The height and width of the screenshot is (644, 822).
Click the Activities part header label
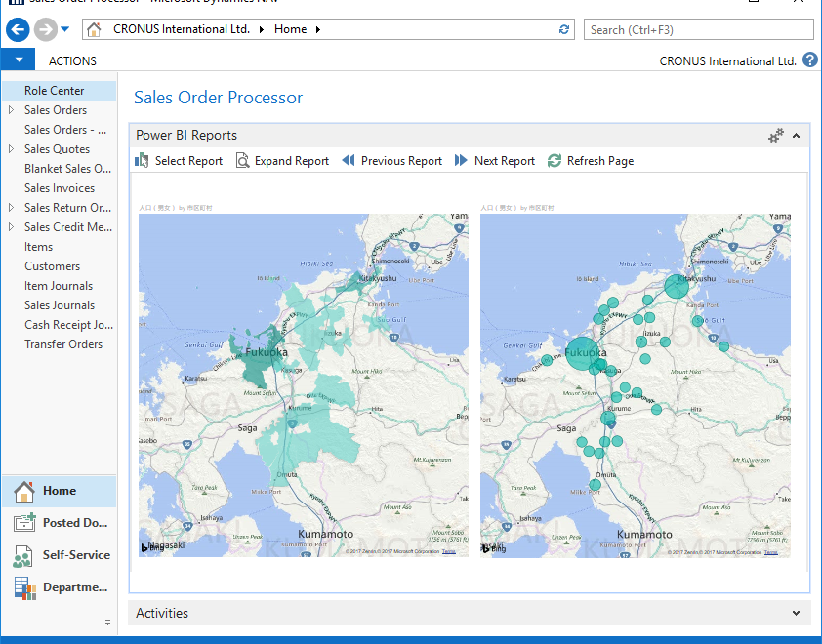pos(162,613)
